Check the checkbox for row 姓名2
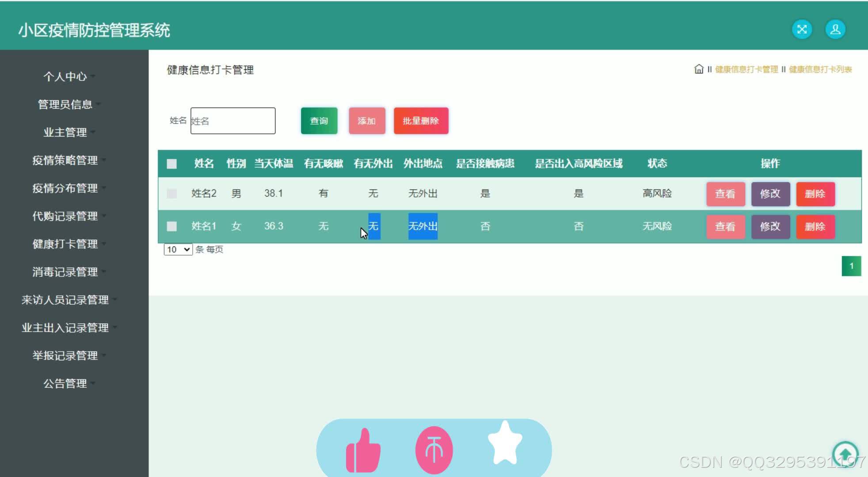The image size is (868, 477). click(x=171, y=193)
